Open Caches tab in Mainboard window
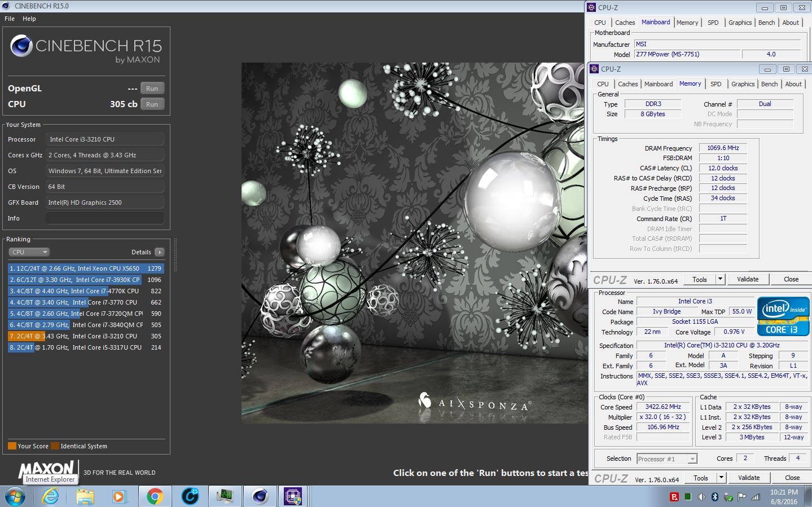Viewport: 812px width, 507px height. click(x=625, y=23)
